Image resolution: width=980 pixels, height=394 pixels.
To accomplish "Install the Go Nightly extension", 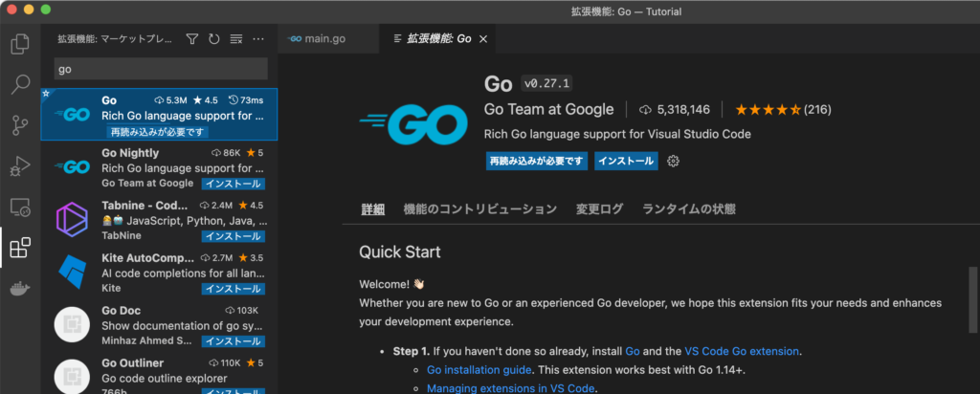I will (234, 184).
